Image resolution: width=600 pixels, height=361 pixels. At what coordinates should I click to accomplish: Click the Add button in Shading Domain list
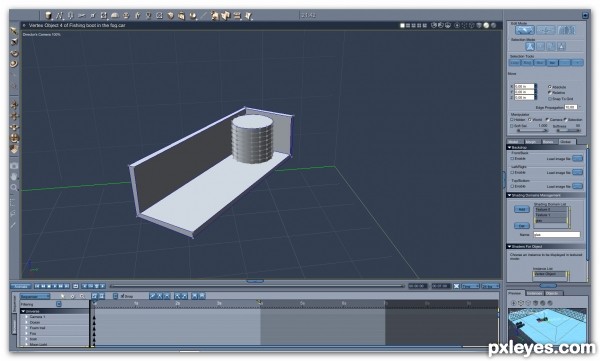(521, 209)
